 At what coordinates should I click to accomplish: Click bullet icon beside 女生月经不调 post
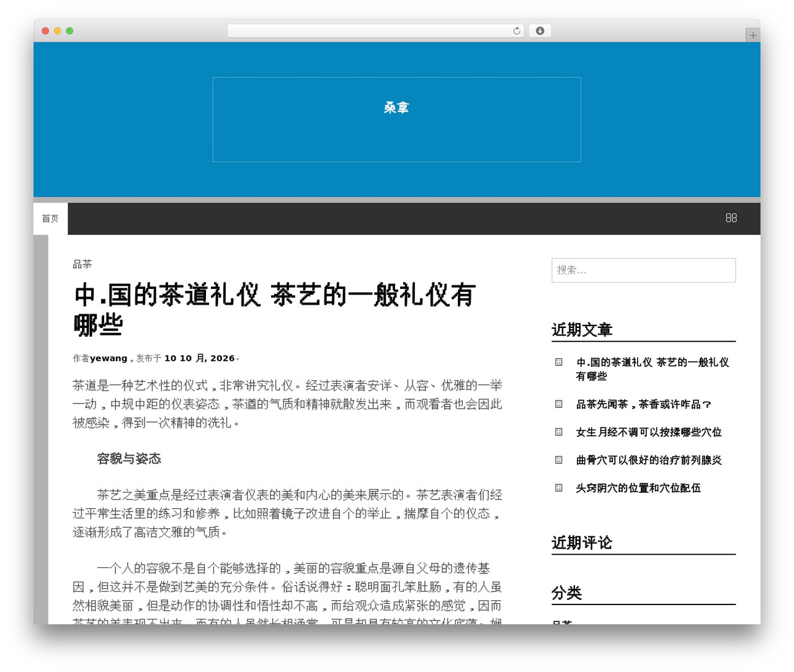click(x=559, y=432)
